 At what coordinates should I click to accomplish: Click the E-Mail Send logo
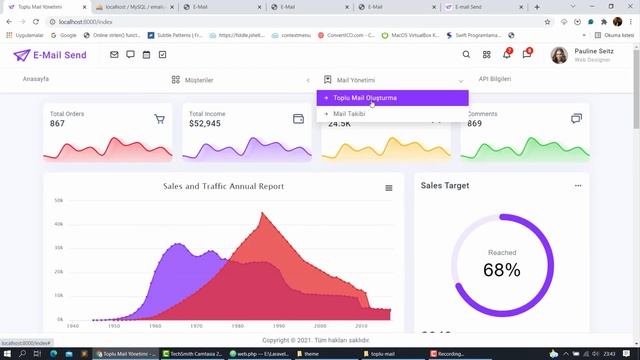tap(50, 55)
